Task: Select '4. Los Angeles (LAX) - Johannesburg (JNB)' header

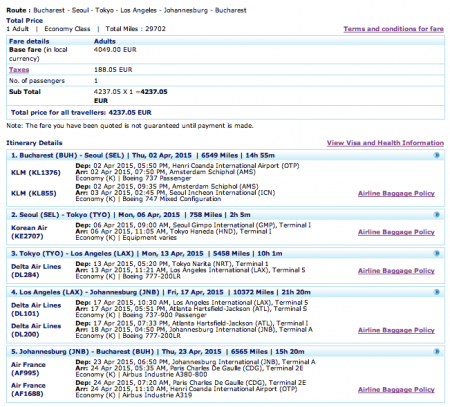Action: click(225, 292)
